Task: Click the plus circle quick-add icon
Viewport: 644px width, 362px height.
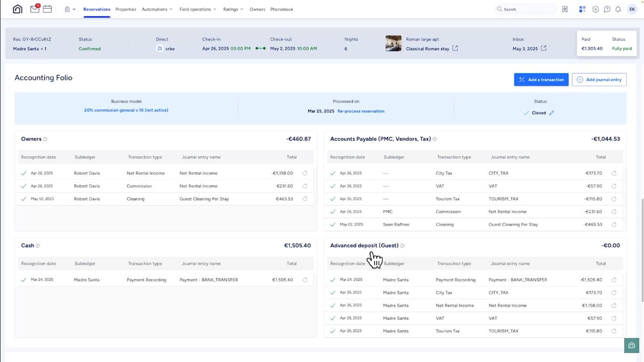Action: click(595, 9)
